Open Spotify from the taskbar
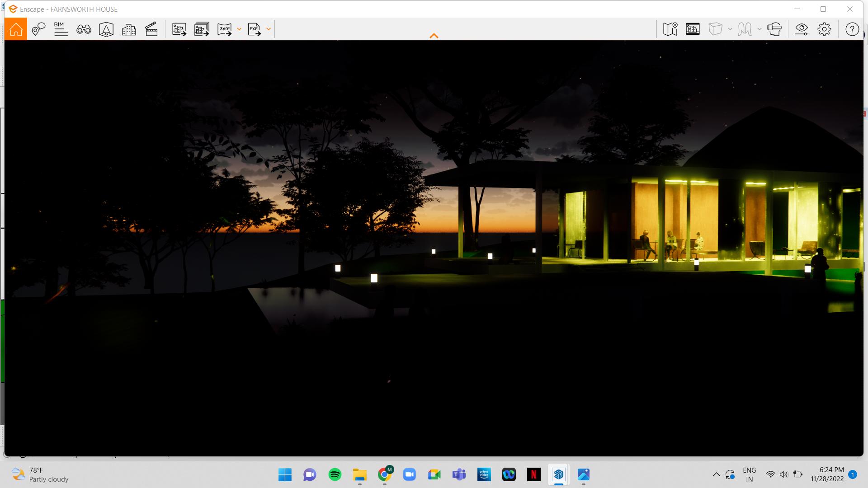This screenshot has width=868, height=488. 335,474
